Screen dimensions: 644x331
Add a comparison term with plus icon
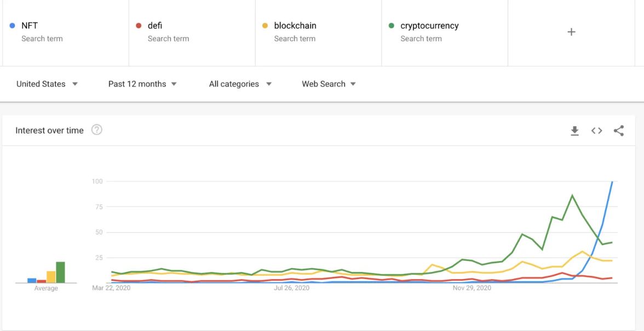[x=571, y=32]
